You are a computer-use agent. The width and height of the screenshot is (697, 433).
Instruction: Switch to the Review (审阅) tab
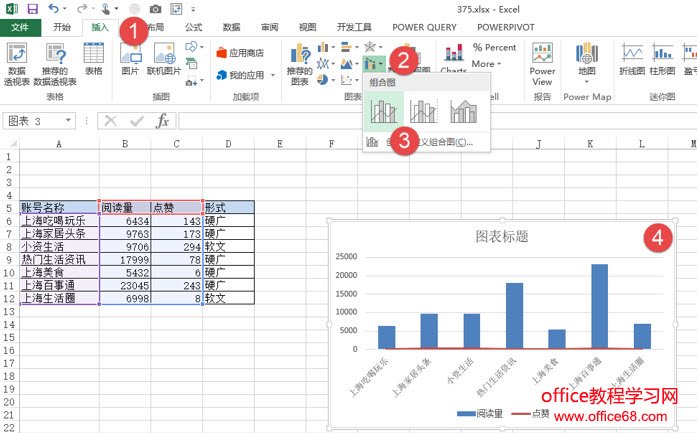point(269,27)
